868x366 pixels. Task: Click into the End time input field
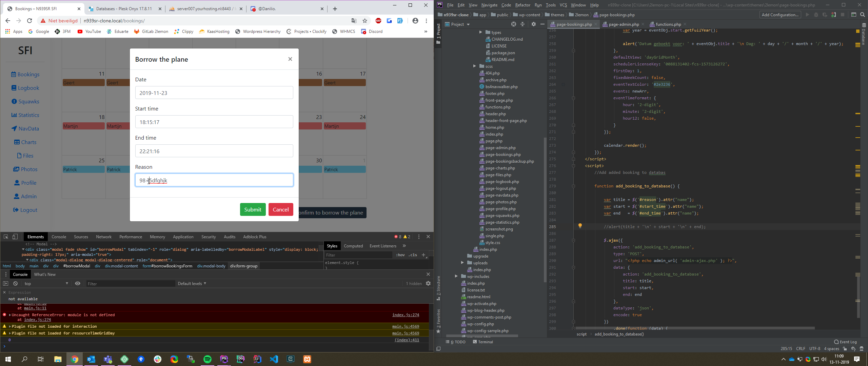[x=214, y=151]
